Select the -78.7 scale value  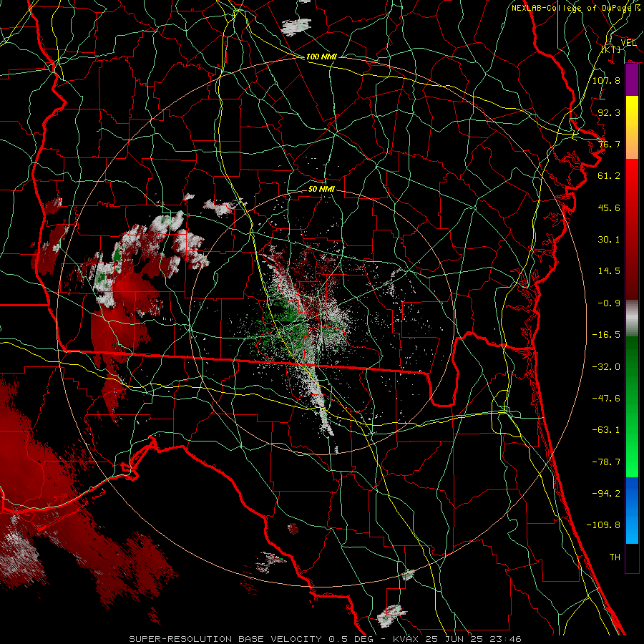click(x=606, y=462)
